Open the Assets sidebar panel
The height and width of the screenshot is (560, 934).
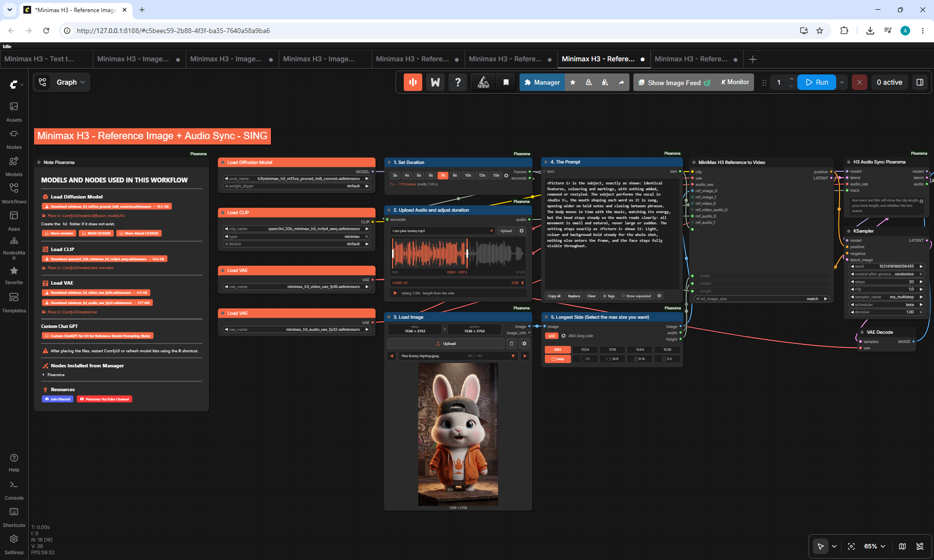coord(14,112)
